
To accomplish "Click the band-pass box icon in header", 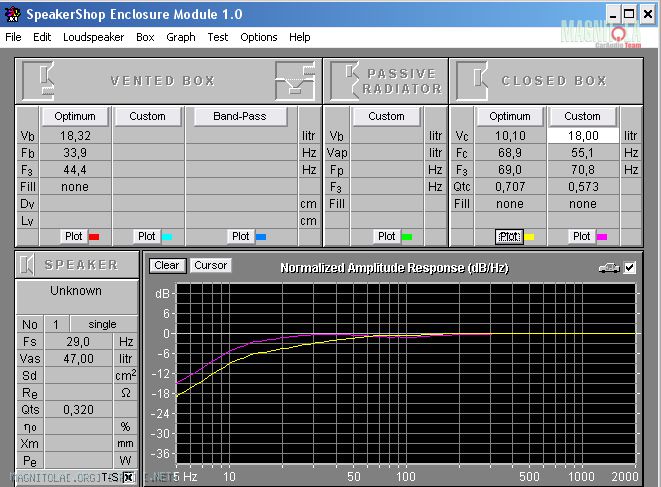I will (x=296, y=80).
